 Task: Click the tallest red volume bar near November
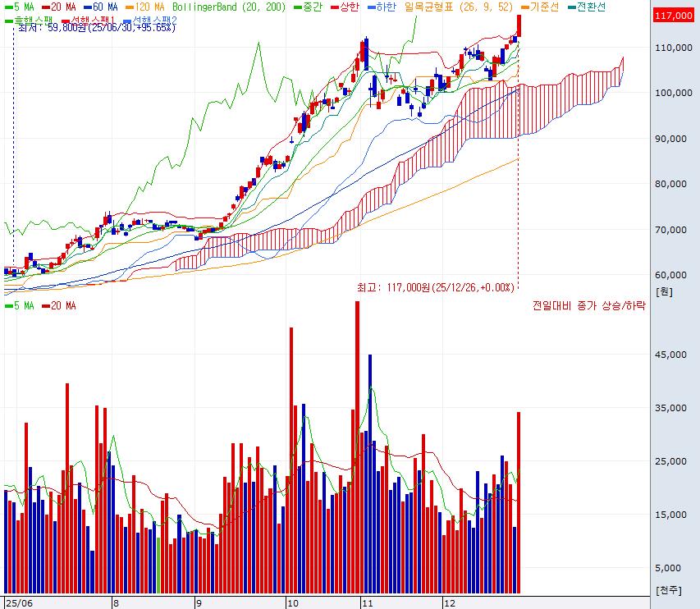pyautogui.click(x=357, y=447)
